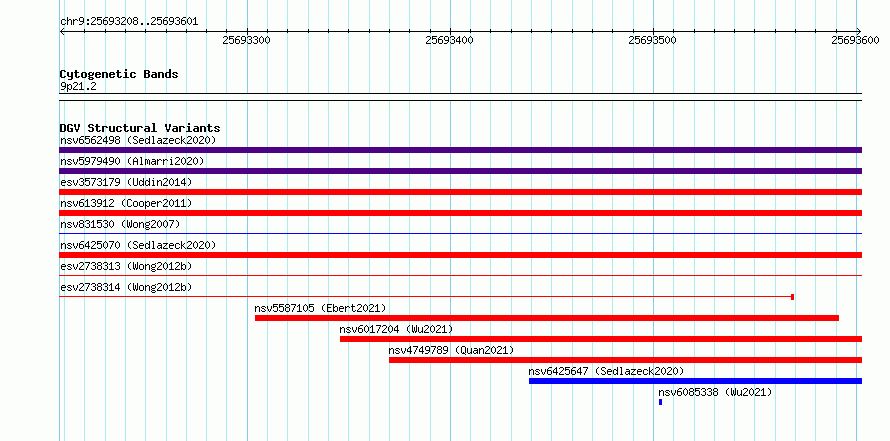Click the nsv6425070 red feature bar
Image resolution: width=890 pixels, height=441 pixels.
(x=460, y=255)
